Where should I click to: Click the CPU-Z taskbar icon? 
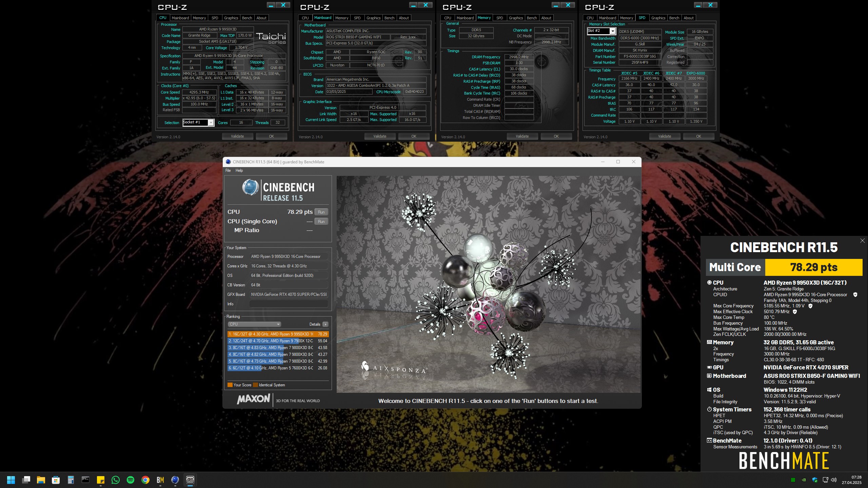tap(190, 480)
